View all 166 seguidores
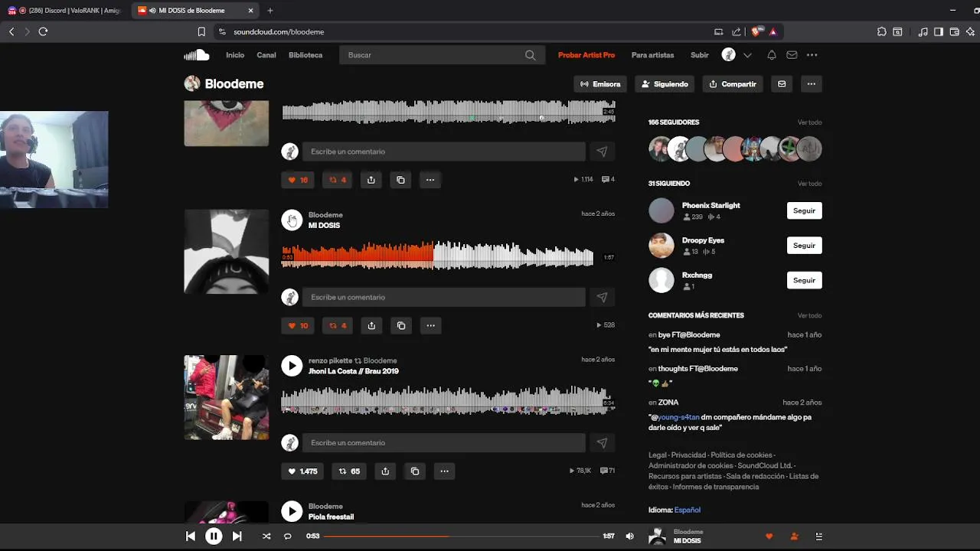Screen dimensions: 980x551 tap(809, 122)
